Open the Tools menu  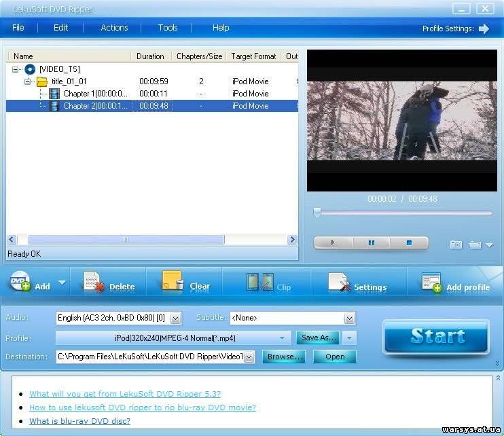(x=168, y=28)
